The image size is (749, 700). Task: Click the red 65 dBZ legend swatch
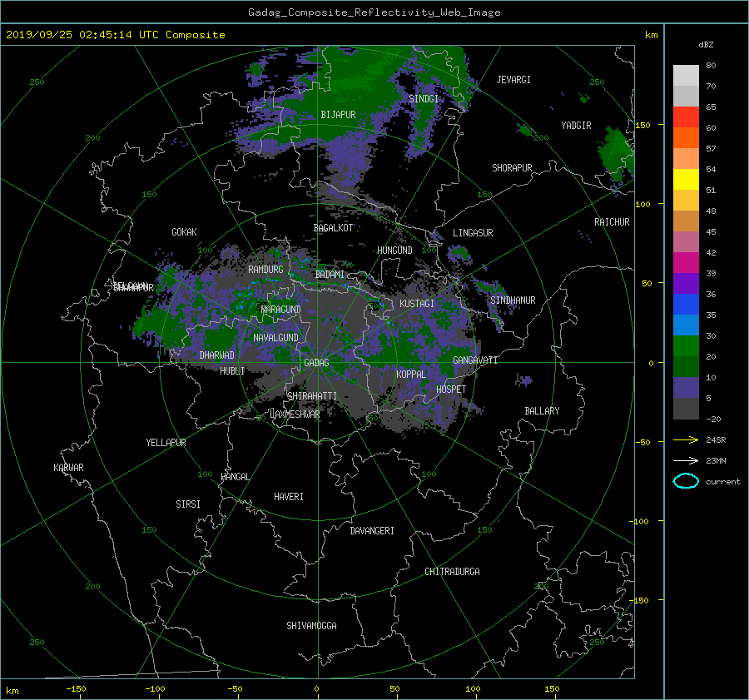pyautogui.click(x=686, y=117)
